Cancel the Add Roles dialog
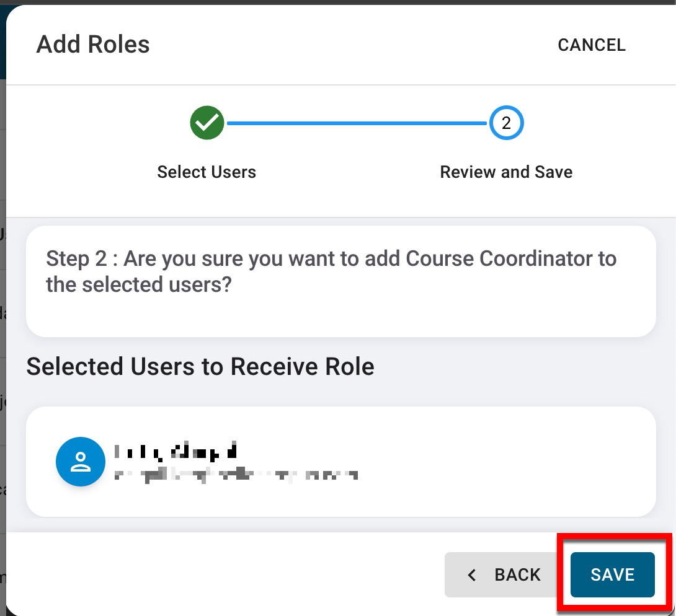 591,45
